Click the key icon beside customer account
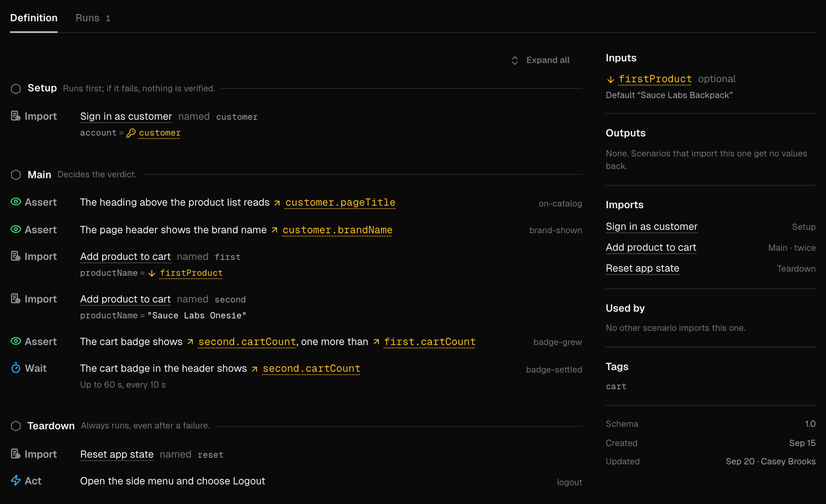The image size is (826, 504). (131, 133)
